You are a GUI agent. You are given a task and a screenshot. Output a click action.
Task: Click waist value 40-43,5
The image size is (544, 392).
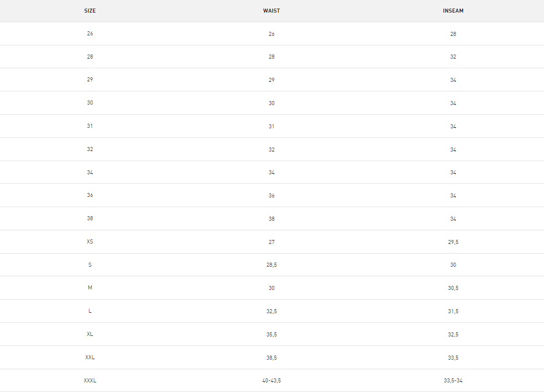click(272, 380)
